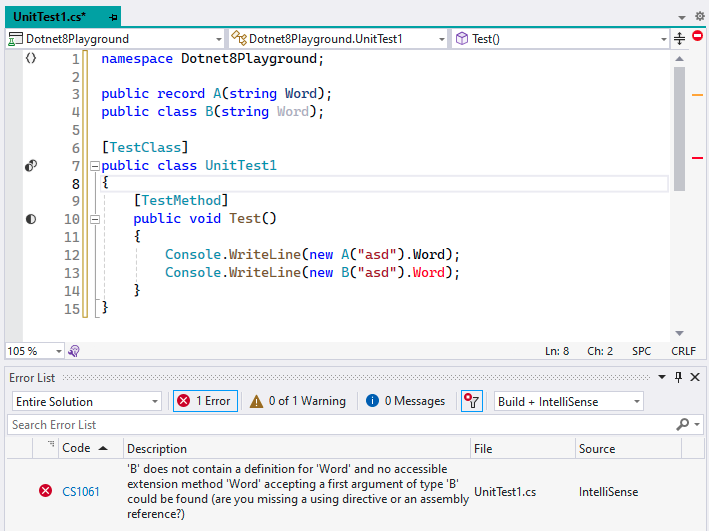Open the Error List window options arrow
This screenshot has height=531, width=709.
[x=662, y=377]
